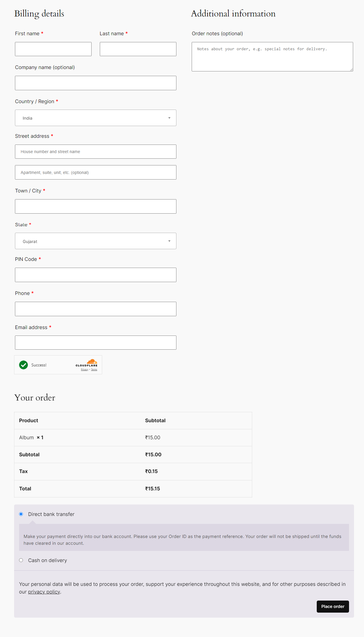Focus the PIN Code field
Screen dimensions: 364x637
click(95, 275)
